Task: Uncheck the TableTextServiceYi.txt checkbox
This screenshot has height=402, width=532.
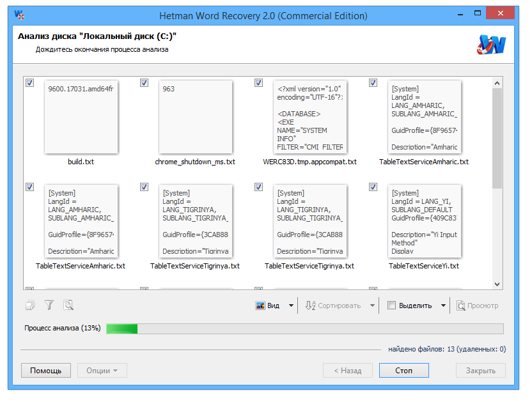Action: point(373,187)
